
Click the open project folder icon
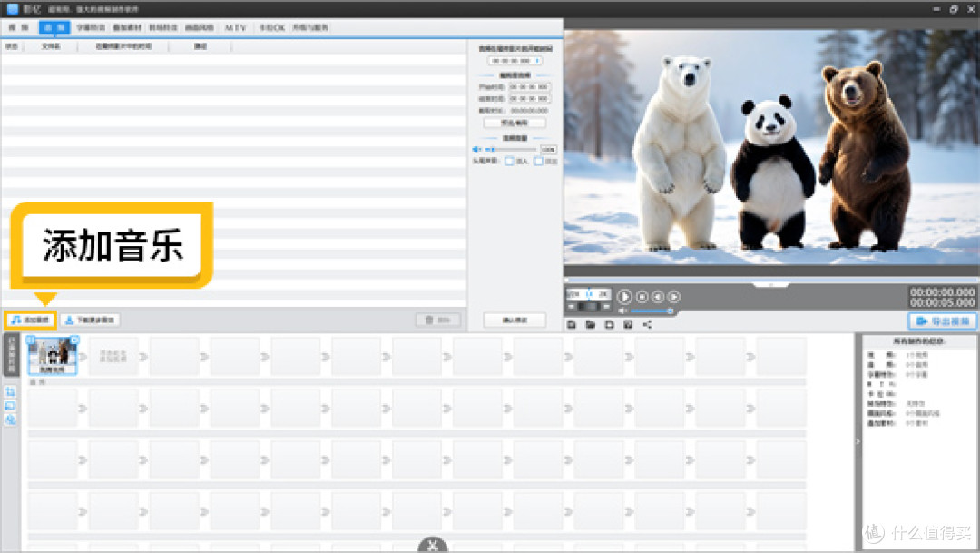590,324
